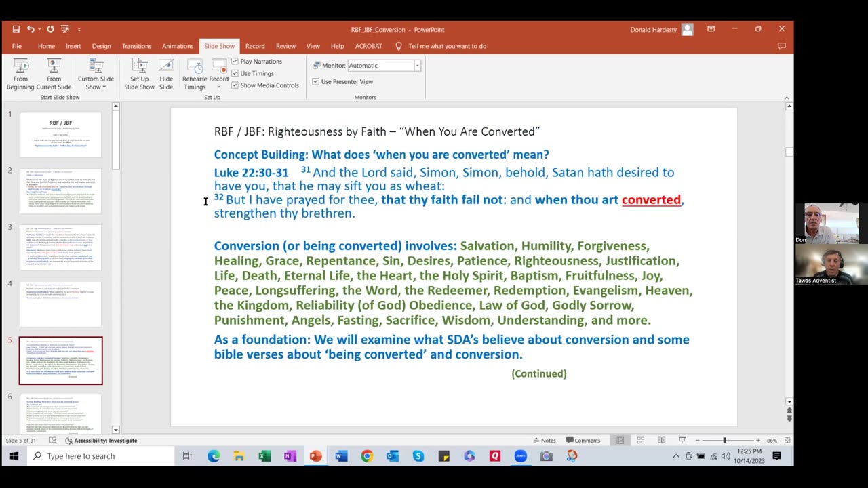
Task: Switch to the Insert tab
Action: pyautogui.click(x=73, y=46)
